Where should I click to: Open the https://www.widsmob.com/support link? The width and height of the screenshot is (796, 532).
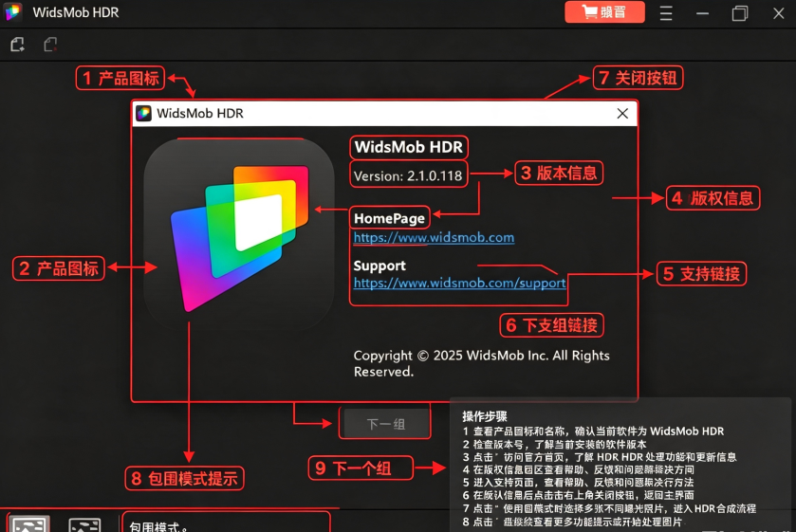[459, 283]
